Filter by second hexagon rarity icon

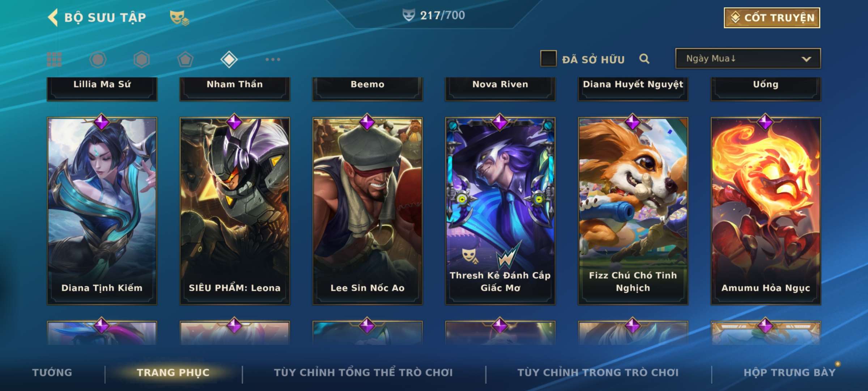click(x=141, y=59)
